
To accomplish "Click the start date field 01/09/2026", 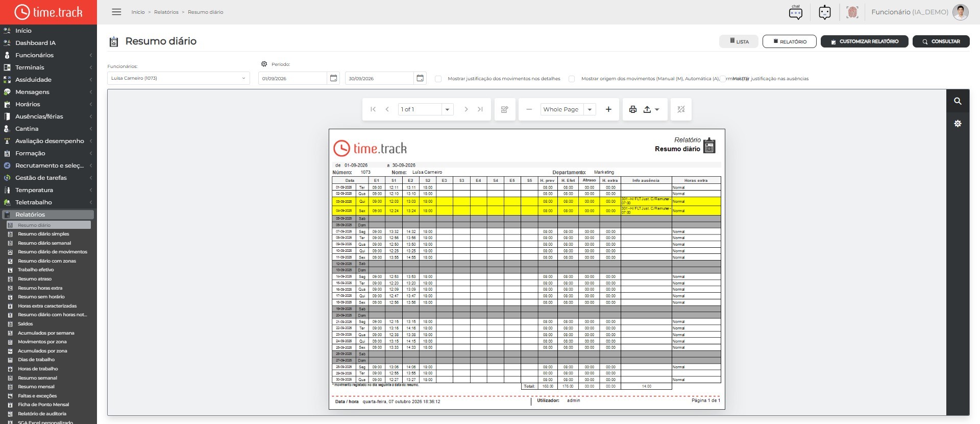I will click(x=292, y=78).
